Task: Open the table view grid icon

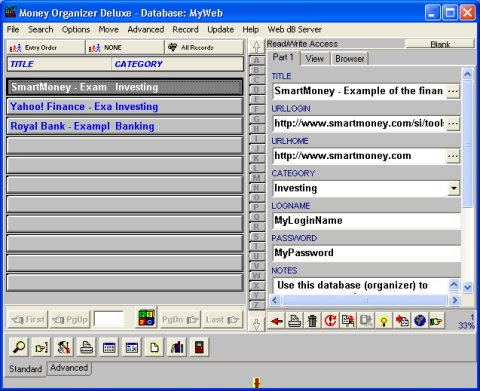Action: pyautogui.click(x=109, y=347)
